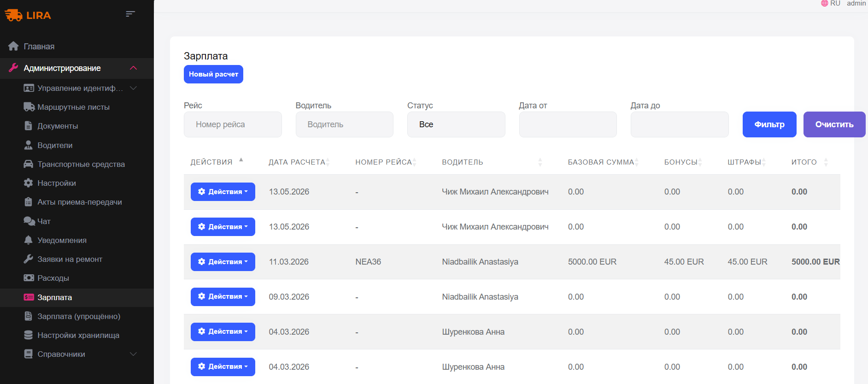
Task: Click the book icon for Справочники
Action: coord(29,354)
